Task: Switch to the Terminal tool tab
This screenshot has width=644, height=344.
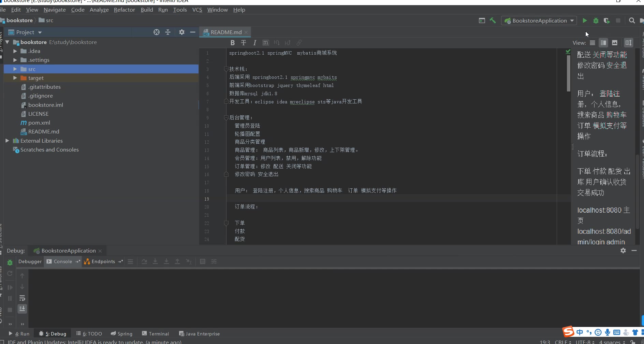Action: pyautogui.click(x=156, y=334)
